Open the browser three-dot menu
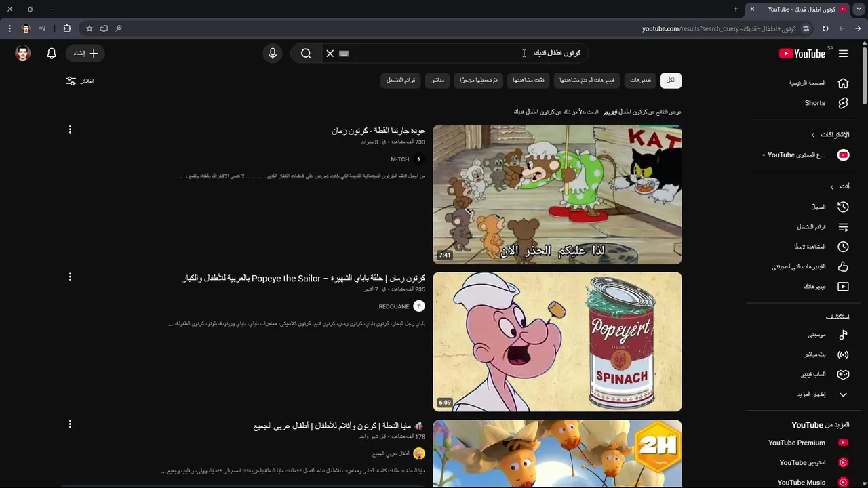This screenshot has height=488, width=868. coord(9,28)
